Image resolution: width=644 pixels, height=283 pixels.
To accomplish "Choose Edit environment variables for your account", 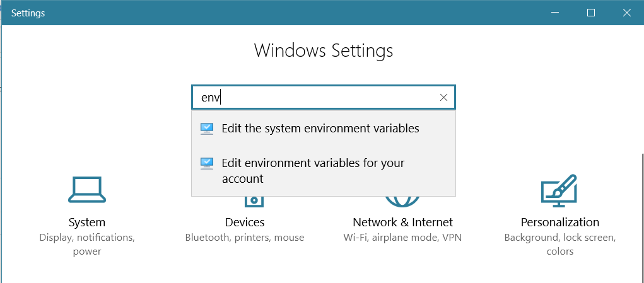I will (x=313, y=170).
